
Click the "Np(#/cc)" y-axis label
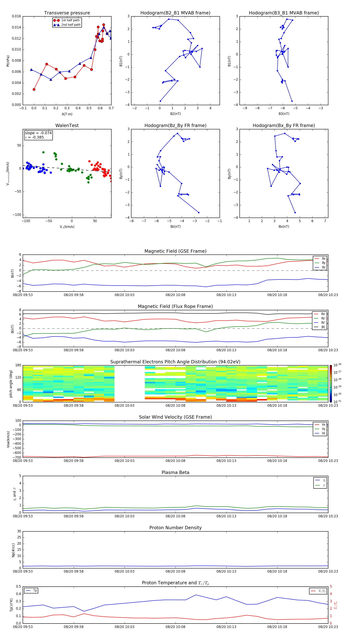point(13,550)
